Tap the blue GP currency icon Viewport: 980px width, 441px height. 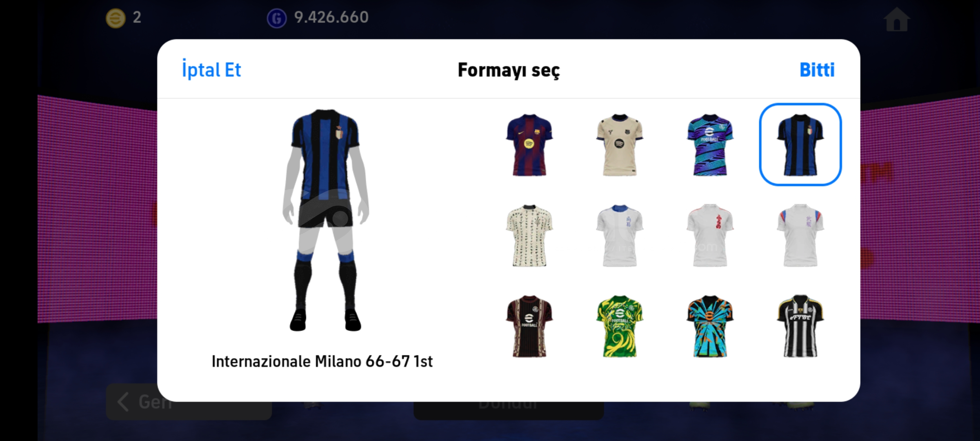pyautogui.click(x=277, y=18)
